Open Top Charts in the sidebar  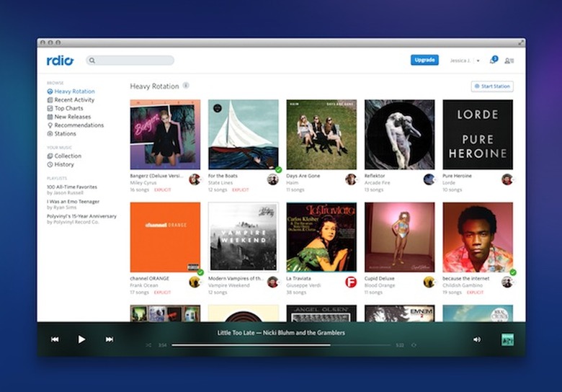click(x=69, y=108)
